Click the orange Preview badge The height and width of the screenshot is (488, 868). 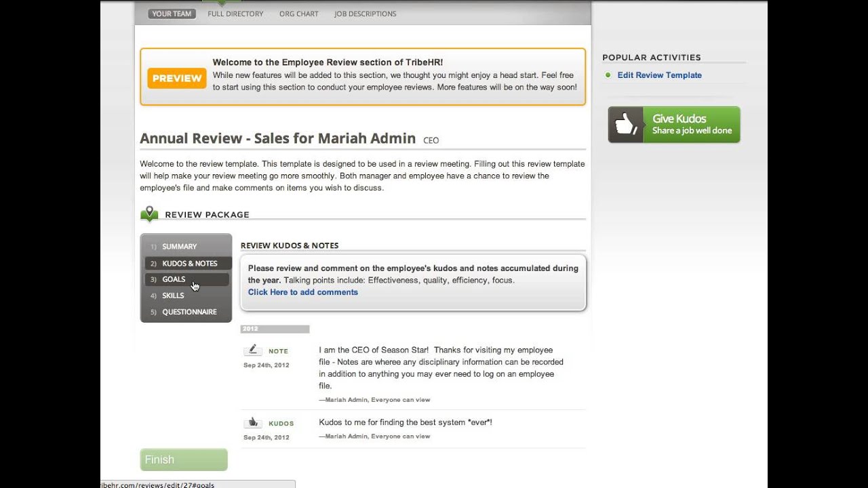click(176, 78)
